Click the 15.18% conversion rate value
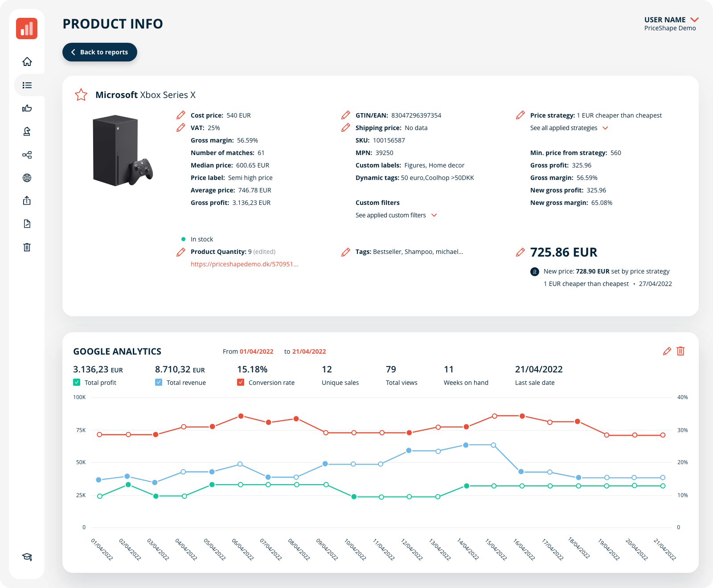This screenshot has height=588, width=713. pyautogui.click(x=252, y=369)
